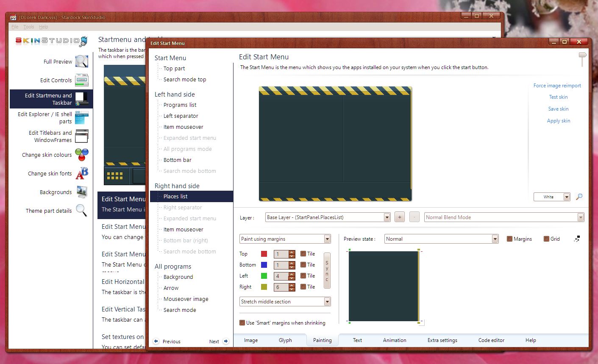This screenshot has width=598, height=364.
Task: Select Search mode top in the tree
Action: 185,80
